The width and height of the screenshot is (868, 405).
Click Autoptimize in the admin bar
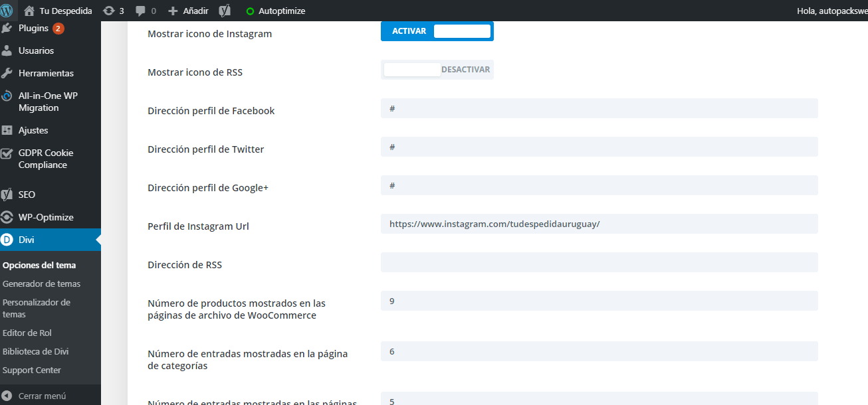coord(282,11)
